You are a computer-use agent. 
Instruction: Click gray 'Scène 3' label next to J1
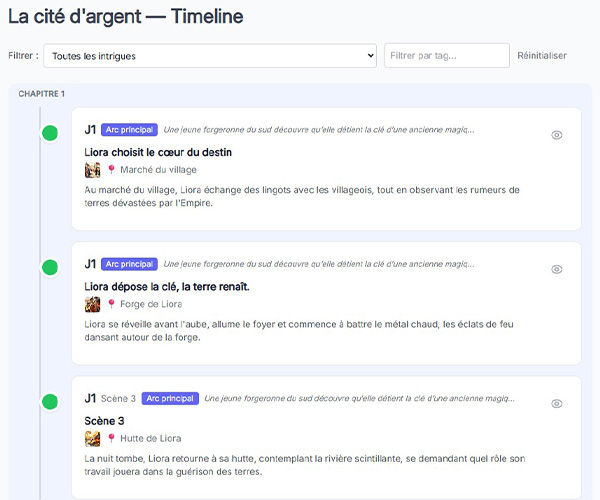118,398
